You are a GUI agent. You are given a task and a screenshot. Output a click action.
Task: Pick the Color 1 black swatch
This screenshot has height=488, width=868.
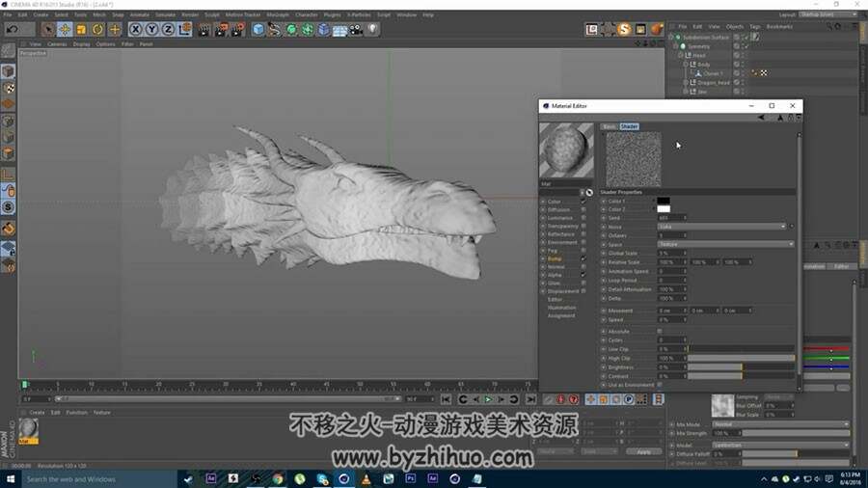(x=664, y=201)
